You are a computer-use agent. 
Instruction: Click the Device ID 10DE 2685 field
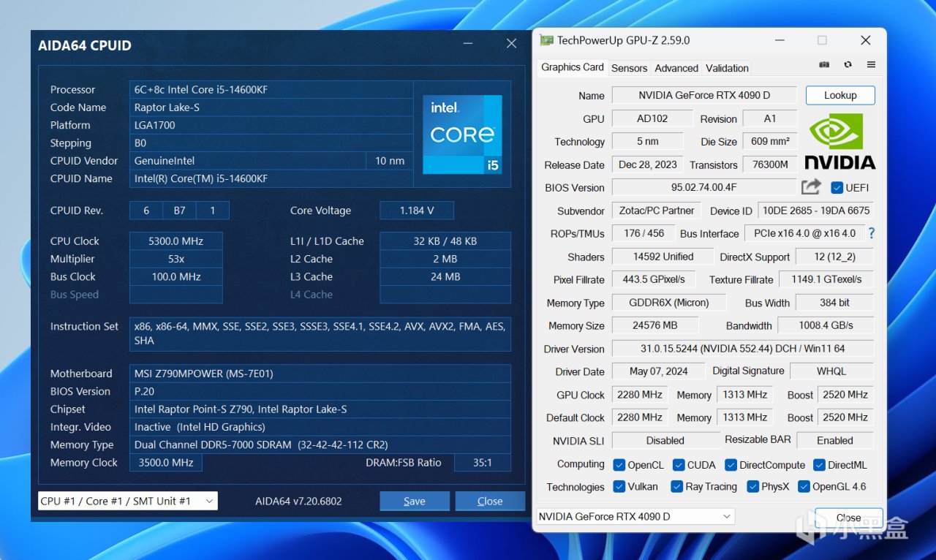coord(816,211)
